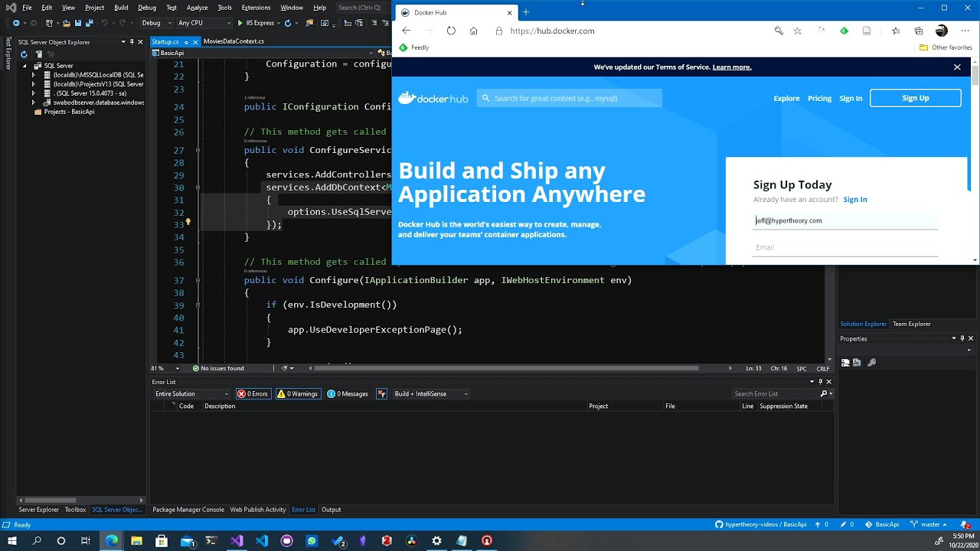Click the Sign Up button on Docker Hub
Screen dimensions: 980x551
915,98
